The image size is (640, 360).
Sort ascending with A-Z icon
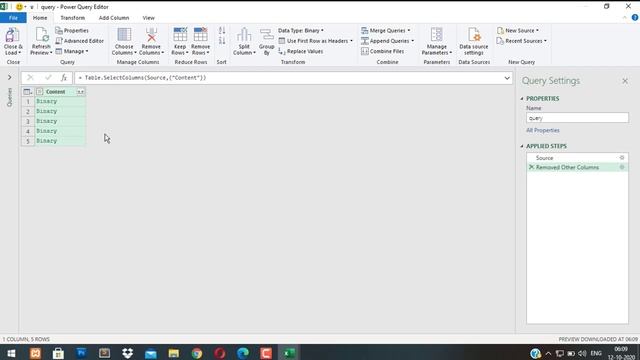click(222, 31)
